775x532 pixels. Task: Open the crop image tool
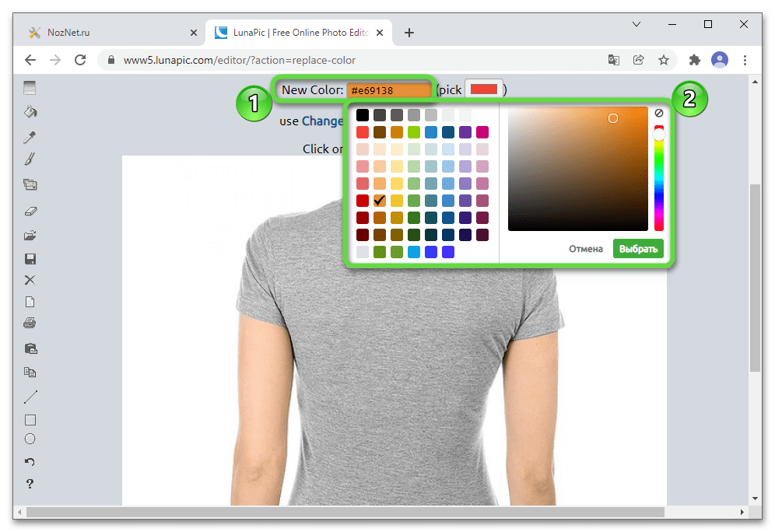point(30,185)
